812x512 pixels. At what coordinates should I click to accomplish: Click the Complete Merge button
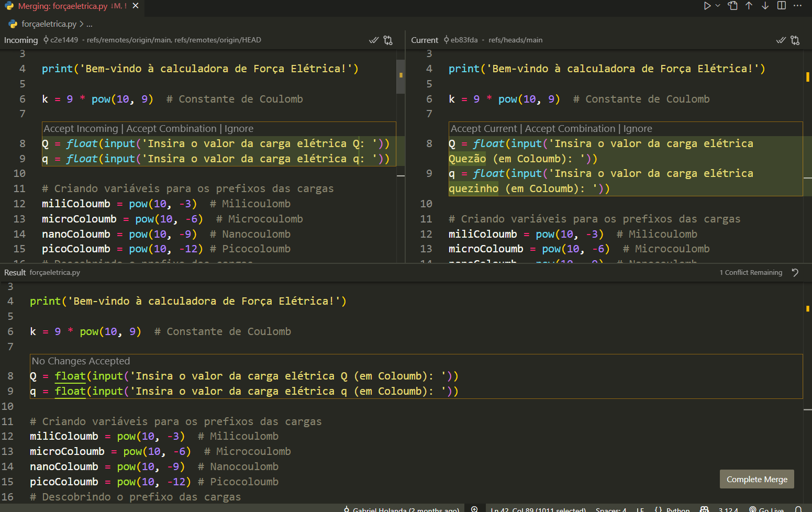(757, 479)
